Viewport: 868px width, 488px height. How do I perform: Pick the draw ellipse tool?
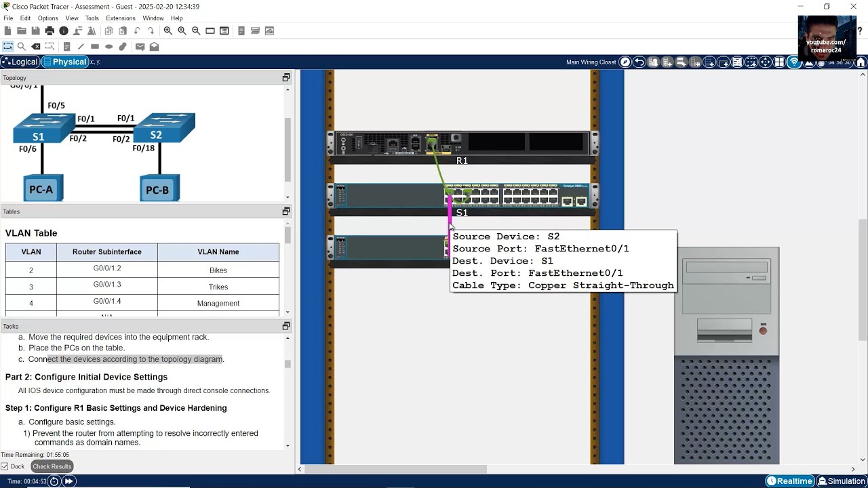(x=108, y=46)
